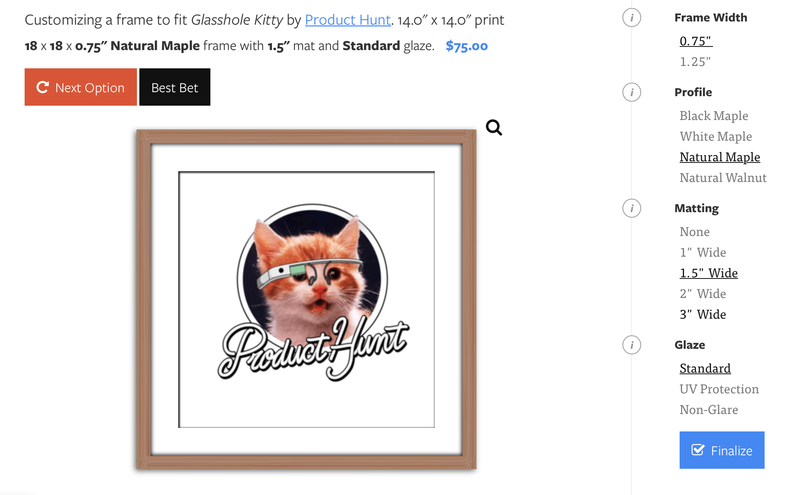Click the Best Bet button
The width and height of the screenshot is (790, 495).
[x=175, y=87]
